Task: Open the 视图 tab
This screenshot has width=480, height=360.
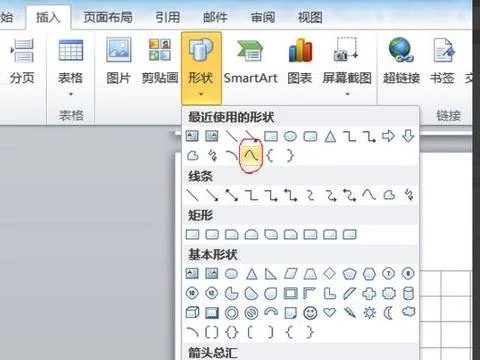Action: 310,17
